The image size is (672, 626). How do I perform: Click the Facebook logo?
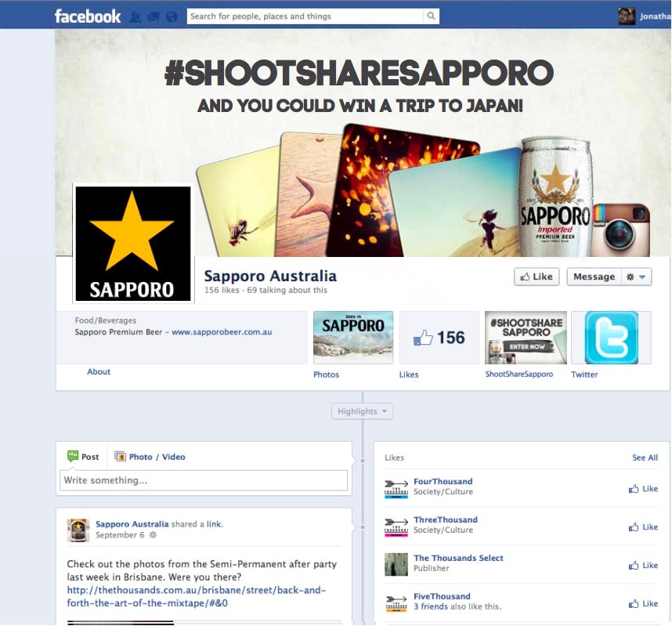tap(88, 16)
